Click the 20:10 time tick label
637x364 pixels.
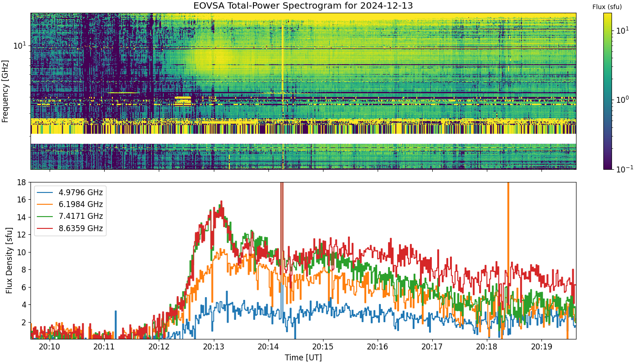pos(49,347)
